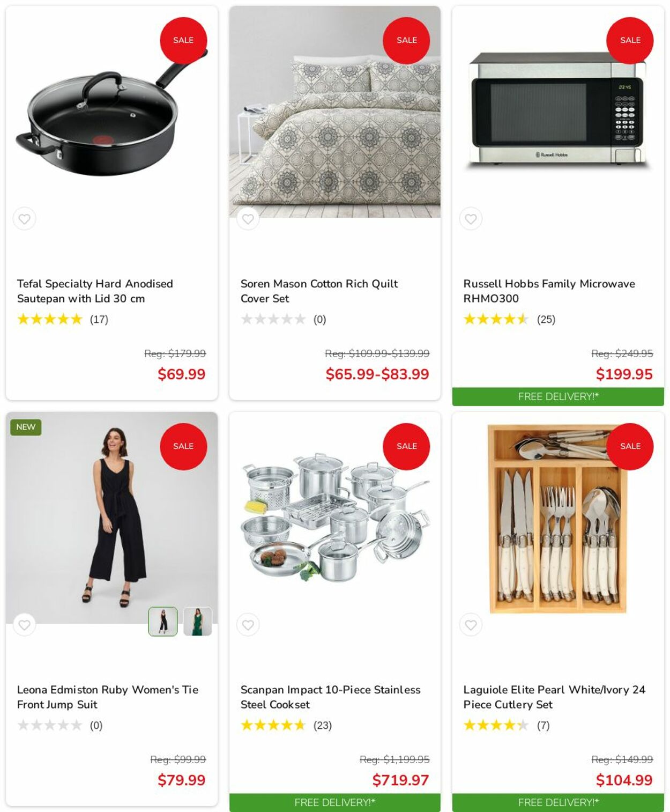Add Tefal Sautepan to wishlist heart

24,219
